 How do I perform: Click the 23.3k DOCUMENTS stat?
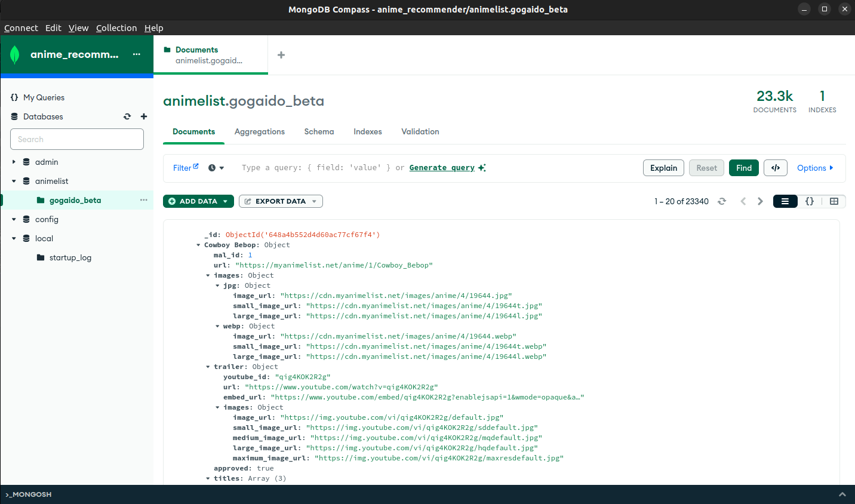click(775, 101)
